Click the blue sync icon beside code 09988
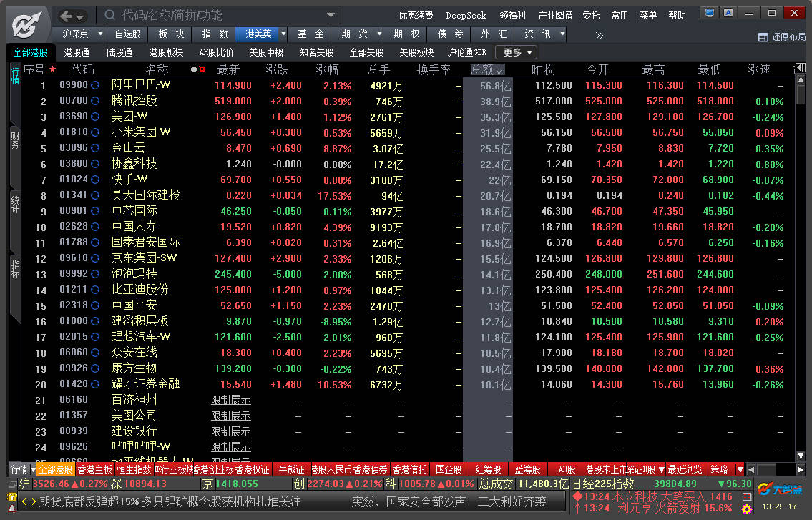Viewport: 812px width, 520px height. coord(95,85)
